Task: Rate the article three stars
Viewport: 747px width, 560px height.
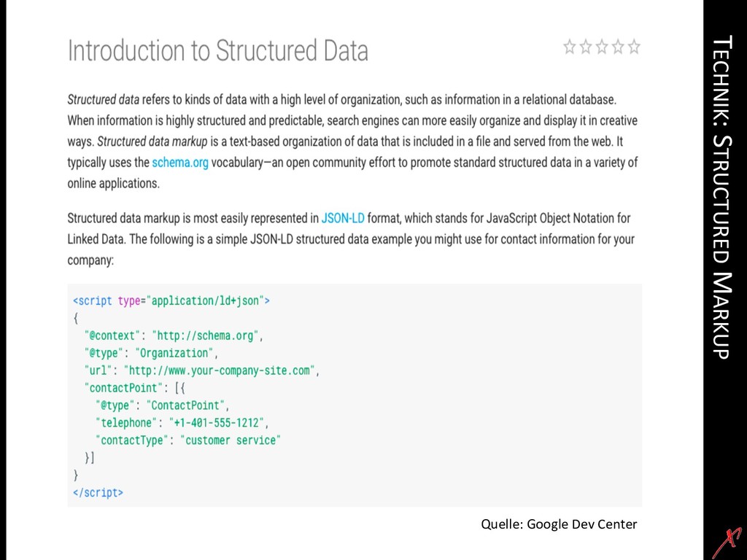Action: 602,47
